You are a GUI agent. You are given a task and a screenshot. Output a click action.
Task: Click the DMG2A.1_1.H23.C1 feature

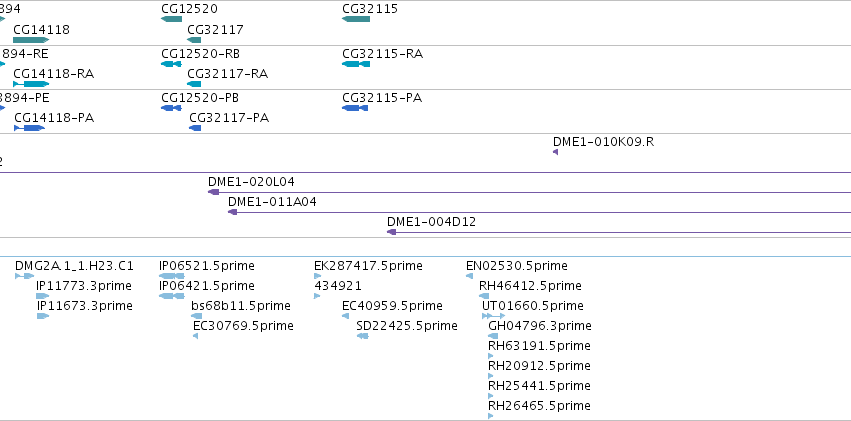click(x=25, y=276)
